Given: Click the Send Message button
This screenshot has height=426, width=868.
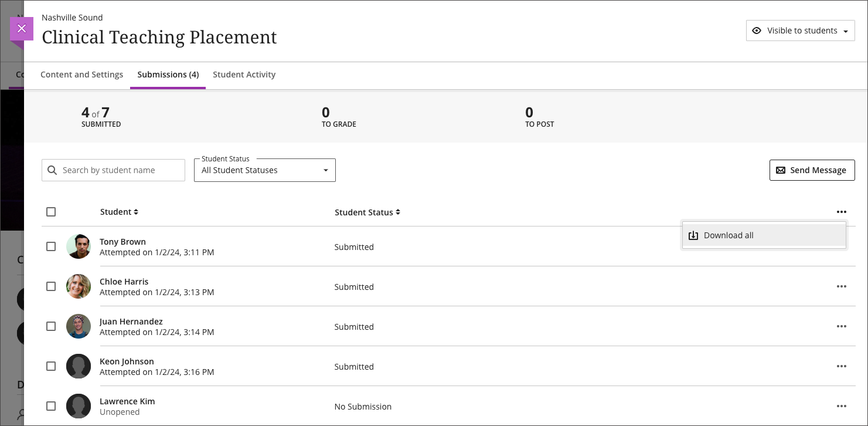Looking at the screenshot, I should tap(812, 170).
